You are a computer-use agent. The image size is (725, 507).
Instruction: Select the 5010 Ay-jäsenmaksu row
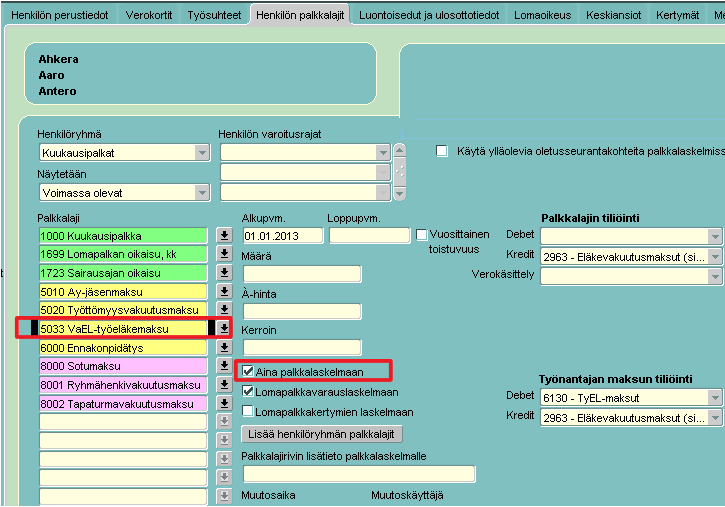pos(123,292)
